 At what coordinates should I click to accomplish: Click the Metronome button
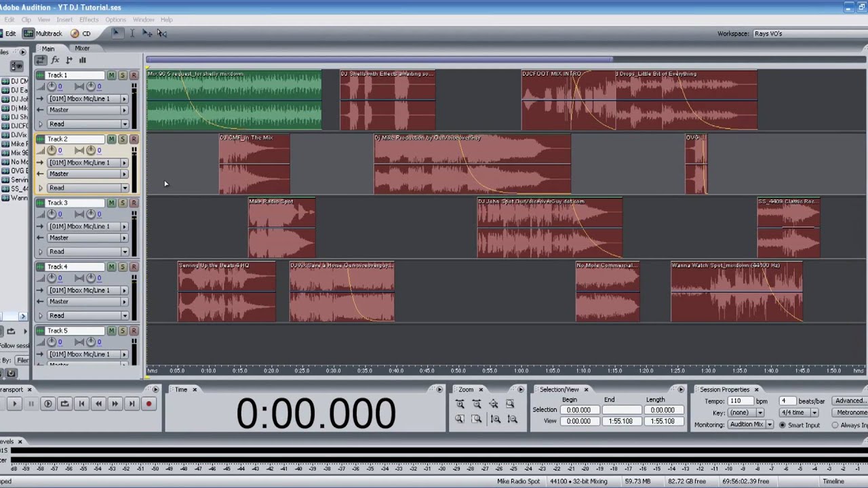(851, 412)
